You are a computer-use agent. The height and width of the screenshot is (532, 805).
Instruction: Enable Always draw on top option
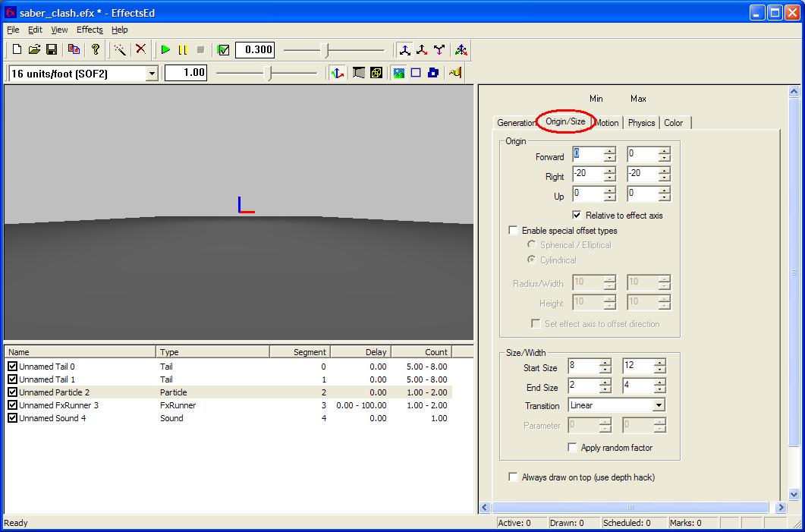tap(513, 477)
